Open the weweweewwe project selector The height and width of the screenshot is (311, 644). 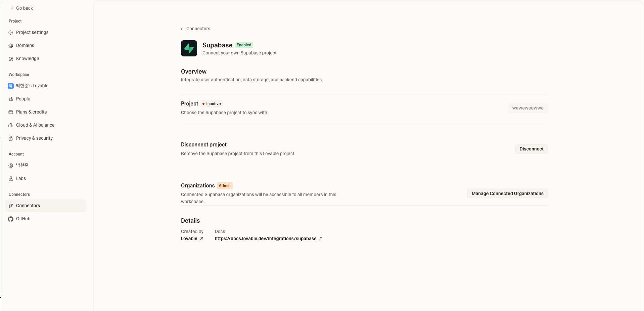pyautogui.click(x=527, y=108)
